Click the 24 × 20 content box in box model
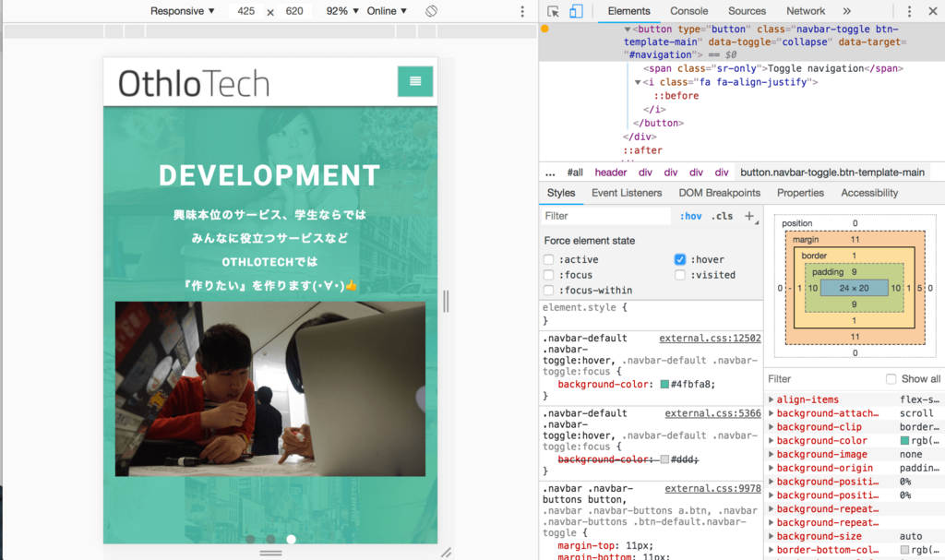 coord(854,288)
